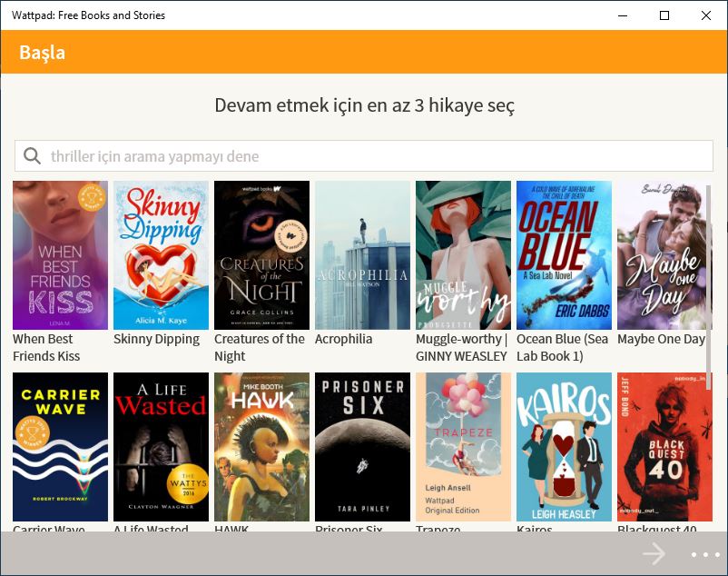Select the Muggle-worthy Ginny Weasley cover
Viewport: 728px width, 576px height.
coord(463,255)
